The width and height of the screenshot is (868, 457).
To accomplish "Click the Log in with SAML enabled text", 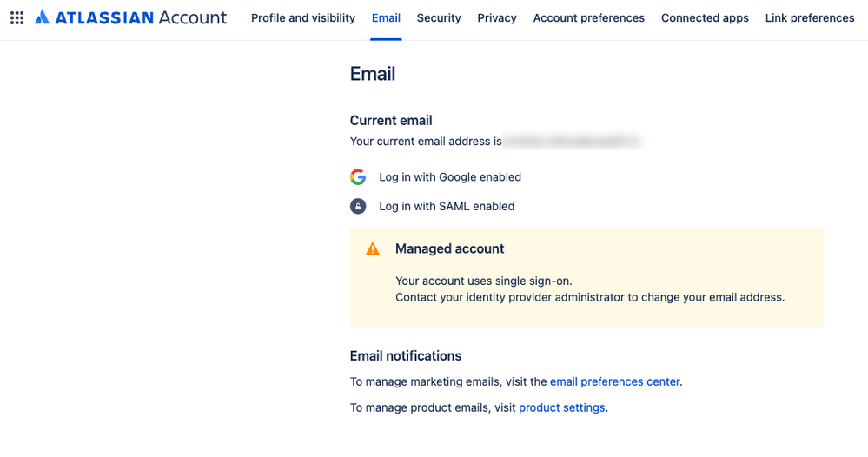I will [x=447, y=207].
